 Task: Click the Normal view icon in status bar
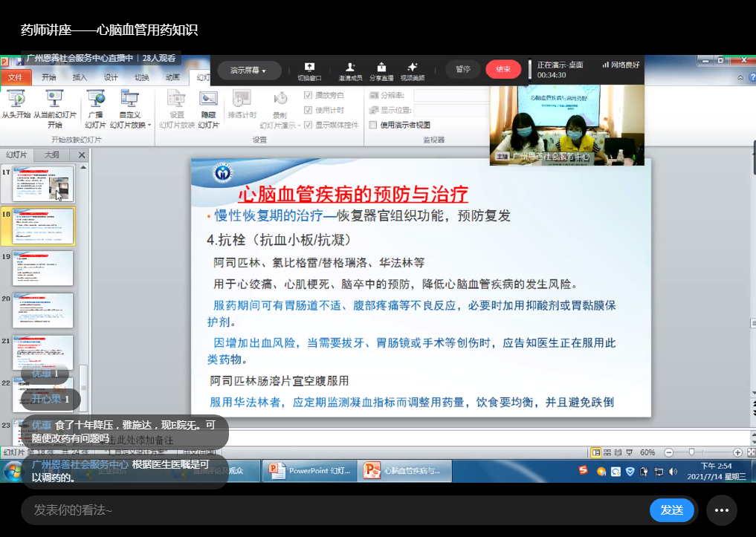tap(596, 453)
